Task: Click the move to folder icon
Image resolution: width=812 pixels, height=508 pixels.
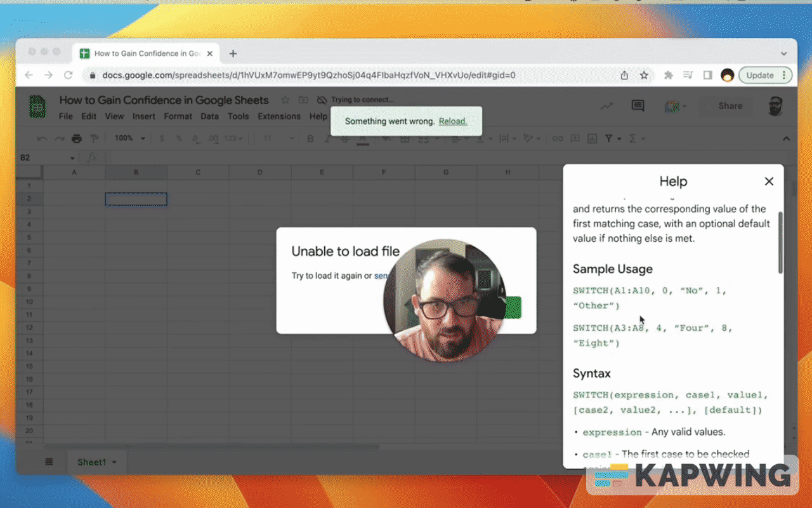Action: (x=303, y=100)
